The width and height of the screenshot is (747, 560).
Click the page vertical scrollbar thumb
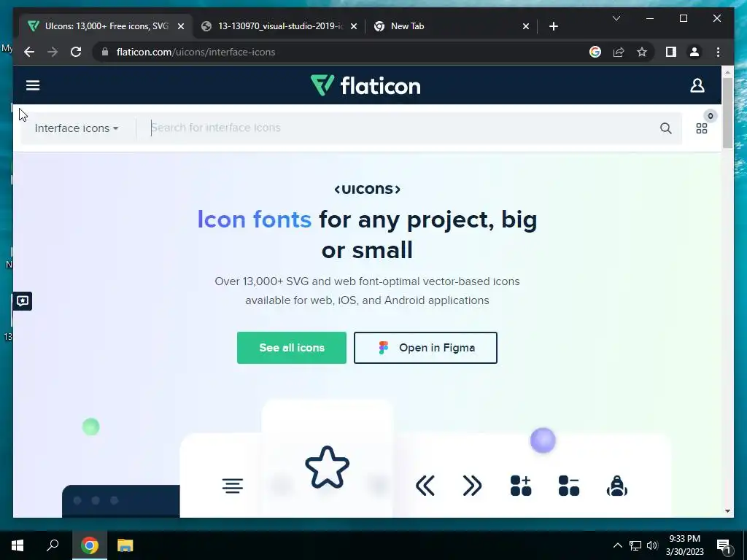pos(727,112)
